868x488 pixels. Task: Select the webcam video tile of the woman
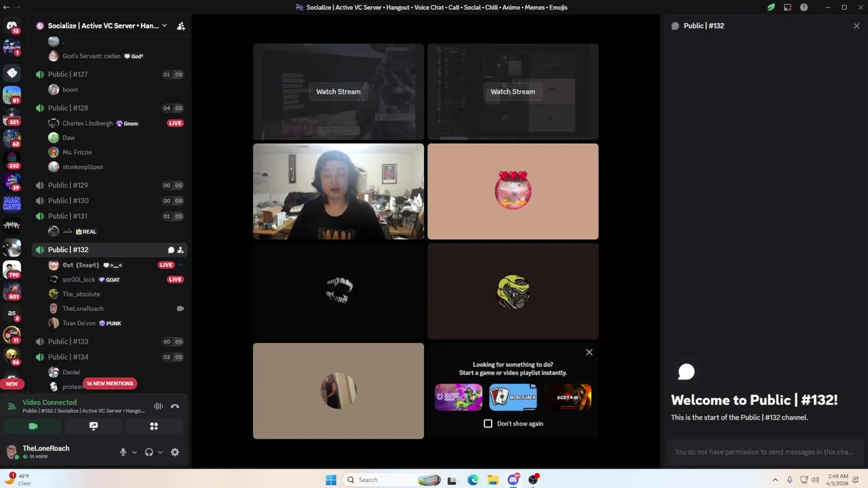tap(338, 191)
